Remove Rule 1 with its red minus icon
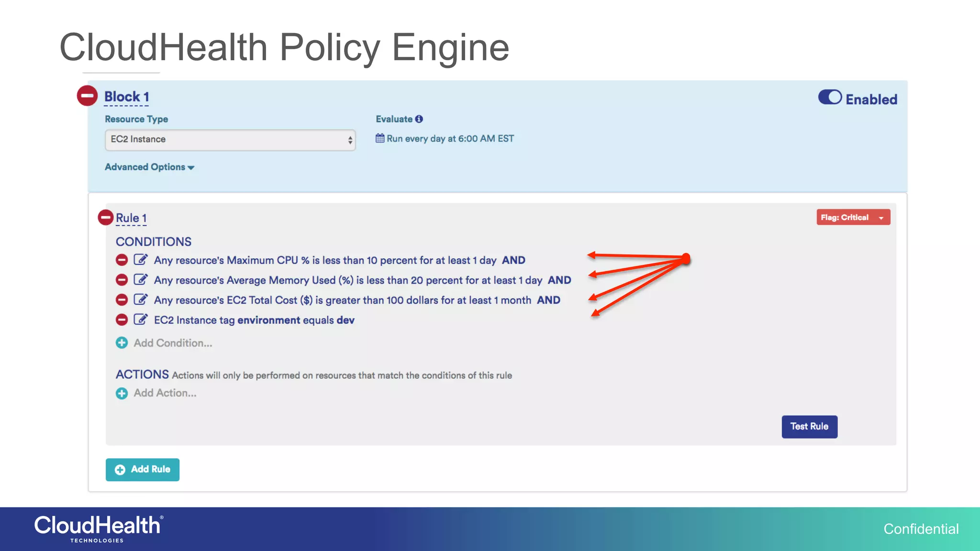Image resolution: width=980 pixels, height=551 pixels. (105, 218)
